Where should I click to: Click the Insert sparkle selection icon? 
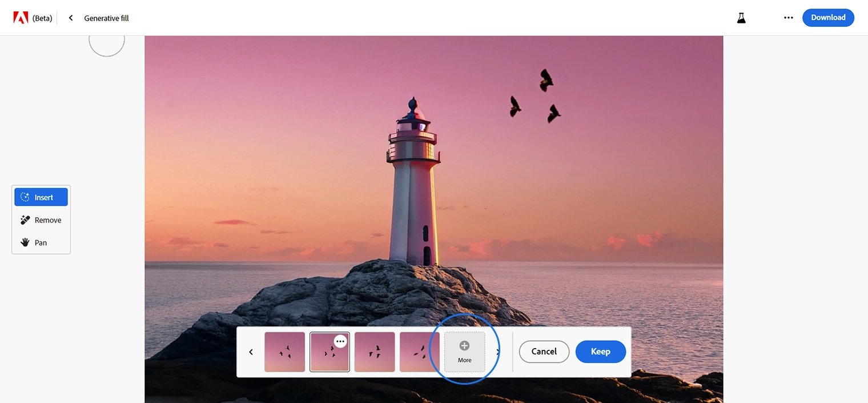tap(25, 197)
